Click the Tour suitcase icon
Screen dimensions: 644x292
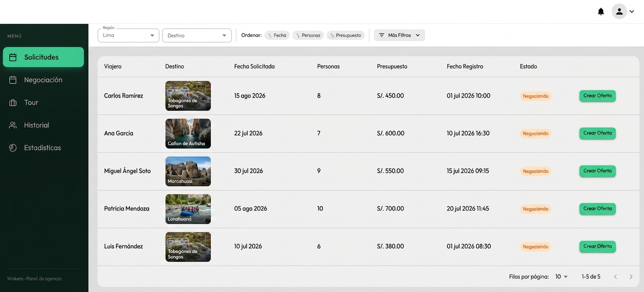coord(13,103)
